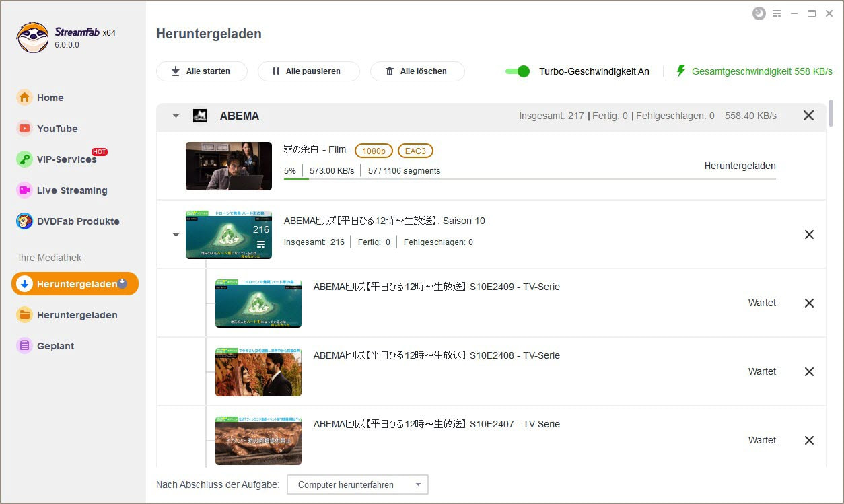Screen dimensions: 844x504
Task: Collapse the ABEMA group arrow
Action: (x=176, y=116)
